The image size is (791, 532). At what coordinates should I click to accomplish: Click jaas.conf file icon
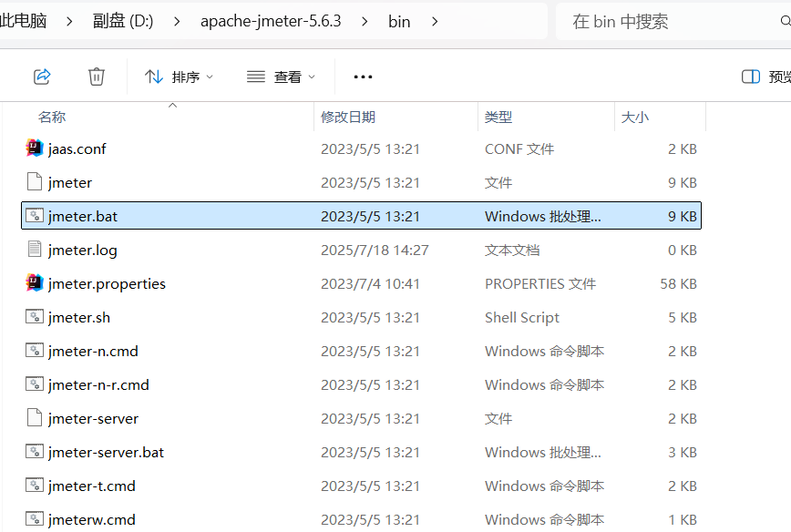pyautogui.click(x=35, y=148)
